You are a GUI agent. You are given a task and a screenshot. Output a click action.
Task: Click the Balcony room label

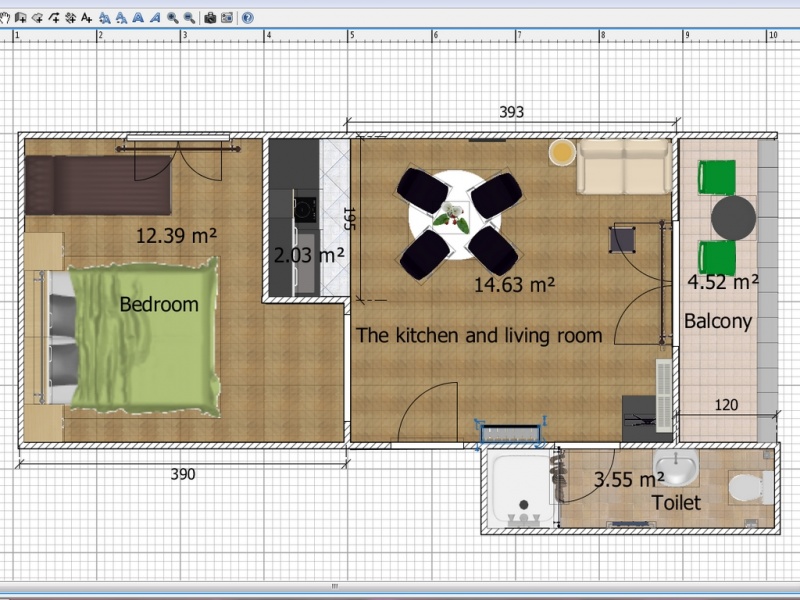[718, 321]
